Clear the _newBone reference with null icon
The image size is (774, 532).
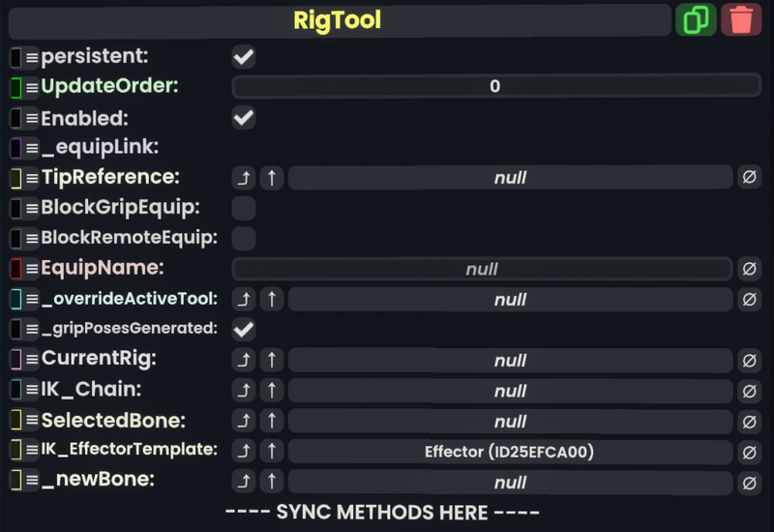749,482
